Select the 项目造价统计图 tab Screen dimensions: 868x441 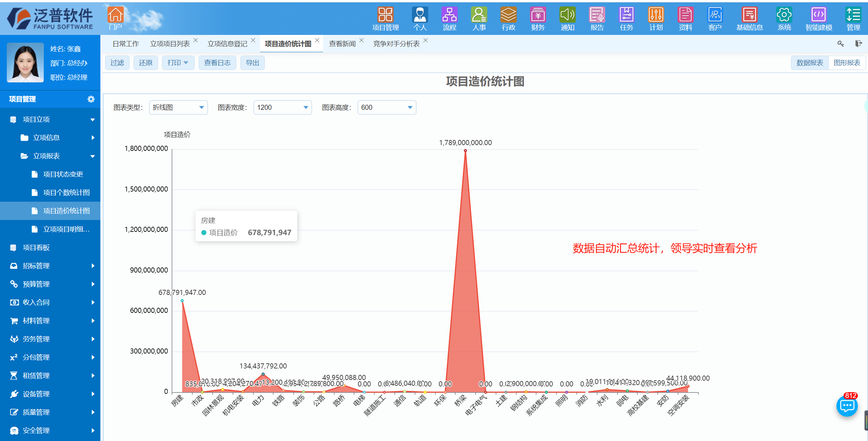pyautogui.click(x=288, y=44)
